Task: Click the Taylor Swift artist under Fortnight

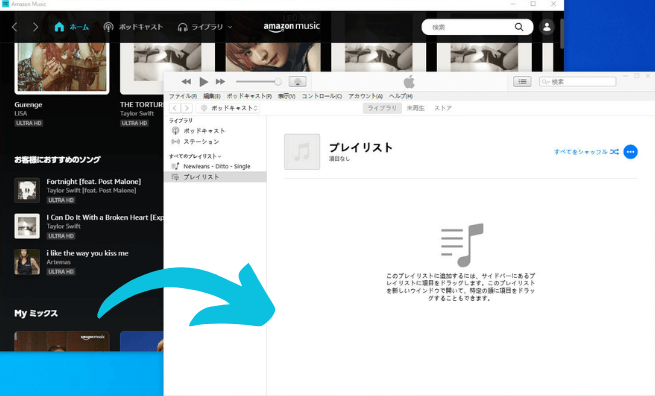Action: click(91, 190)
